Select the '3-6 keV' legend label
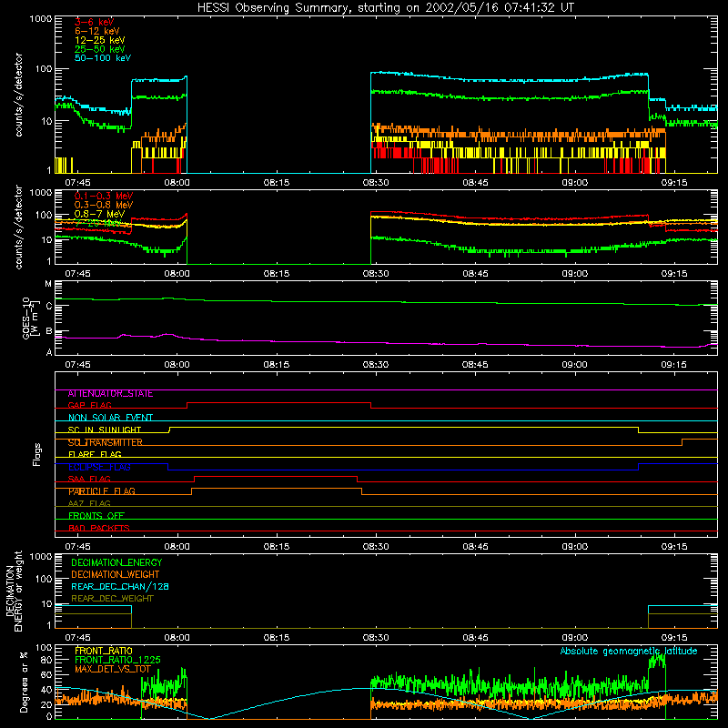Image resolution: width=728 pixels, height=728 pixels. click(x=94, y=22)
